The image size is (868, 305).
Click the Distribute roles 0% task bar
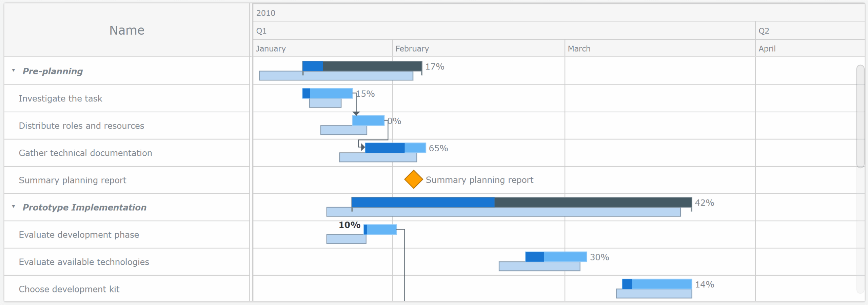368,120
